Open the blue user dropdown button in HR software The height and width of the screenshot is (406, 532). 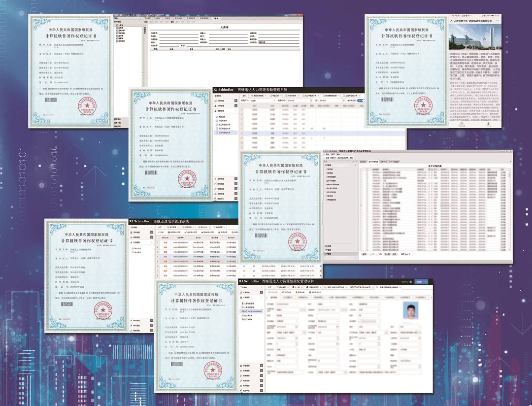[421, 281]
